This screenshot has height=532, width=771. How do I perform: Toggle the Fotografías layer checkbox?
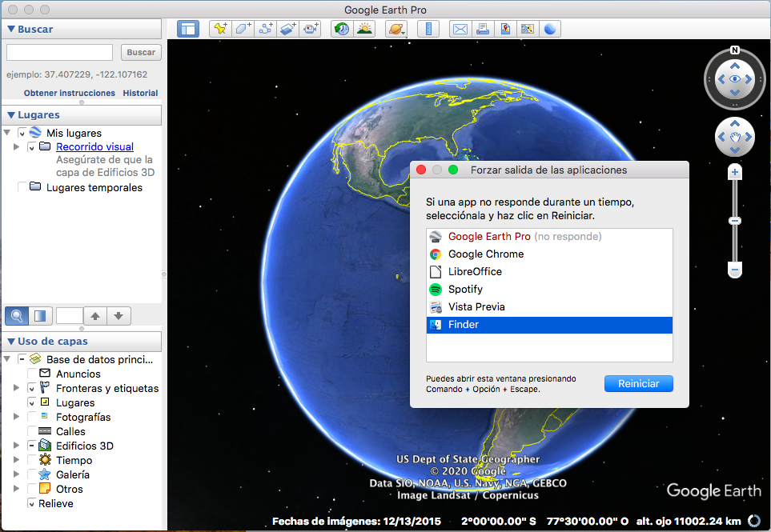point(31,418)
